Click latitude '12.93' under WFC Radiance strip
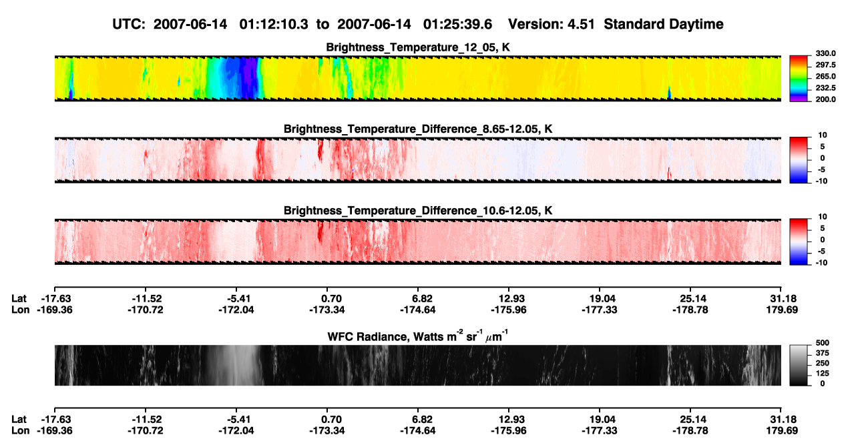The width and height of the screenshot is (868, 445). 509,420
